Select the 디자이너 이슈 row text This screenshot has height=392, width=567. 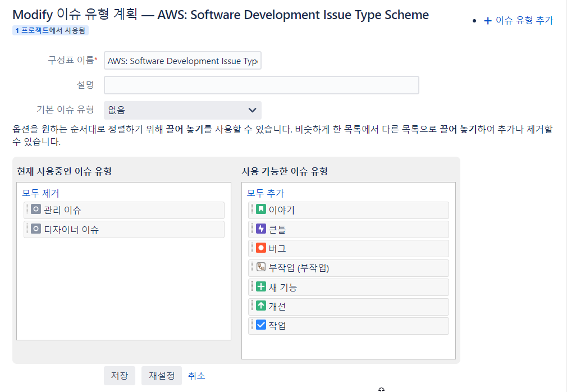pyautogui.click(x=71, y=230)
